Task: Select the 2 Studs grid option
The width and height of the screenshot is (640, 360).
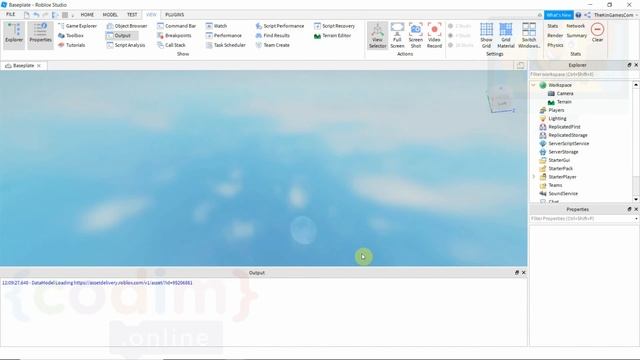Action: click(460, 26)
